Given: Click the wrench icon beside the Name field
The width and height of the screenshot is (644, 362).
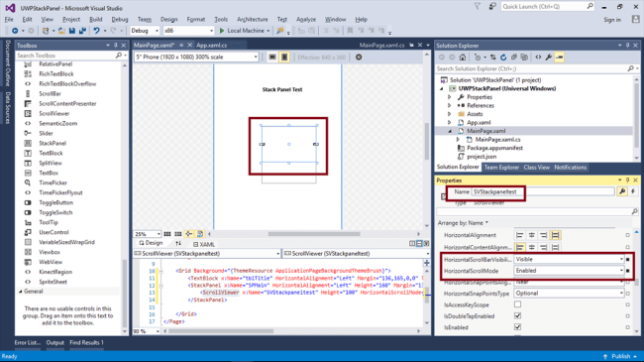Looking at the screenshot, I should pyautogui.click(x=622, y=191).
